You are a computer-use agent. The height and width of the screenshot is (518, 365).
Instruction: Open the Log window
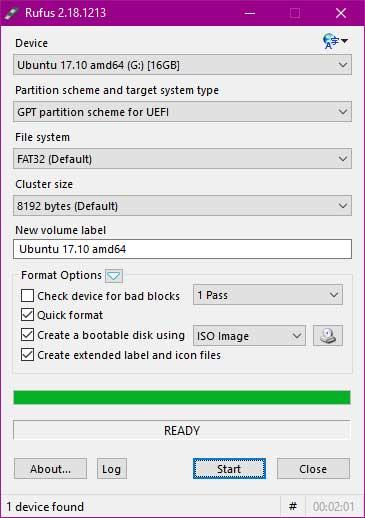click(112, 469)
